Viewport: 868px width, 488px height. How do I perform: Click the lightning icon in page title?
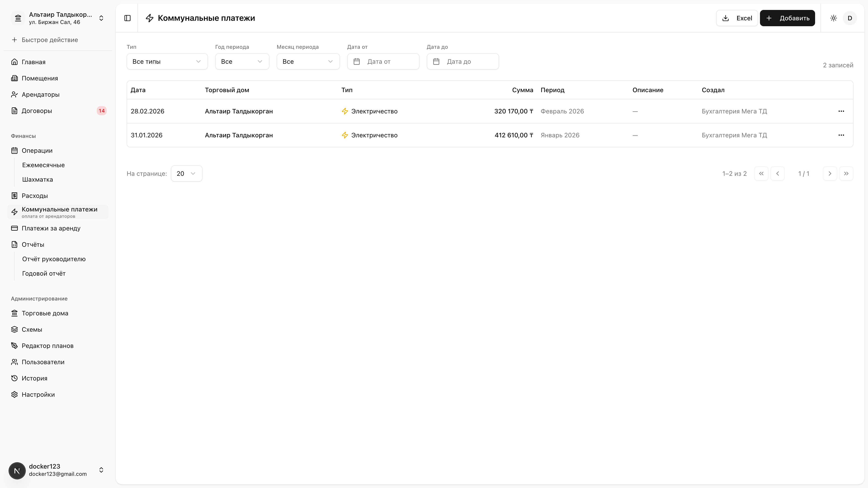click(x=150, y=18)
